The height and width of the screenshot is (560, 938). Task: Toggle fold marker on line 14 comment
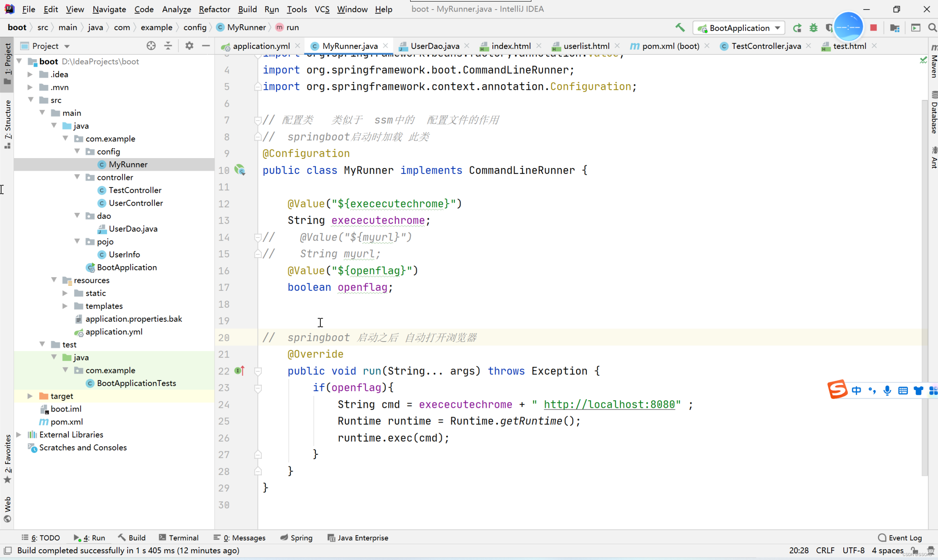coord(258,237)
